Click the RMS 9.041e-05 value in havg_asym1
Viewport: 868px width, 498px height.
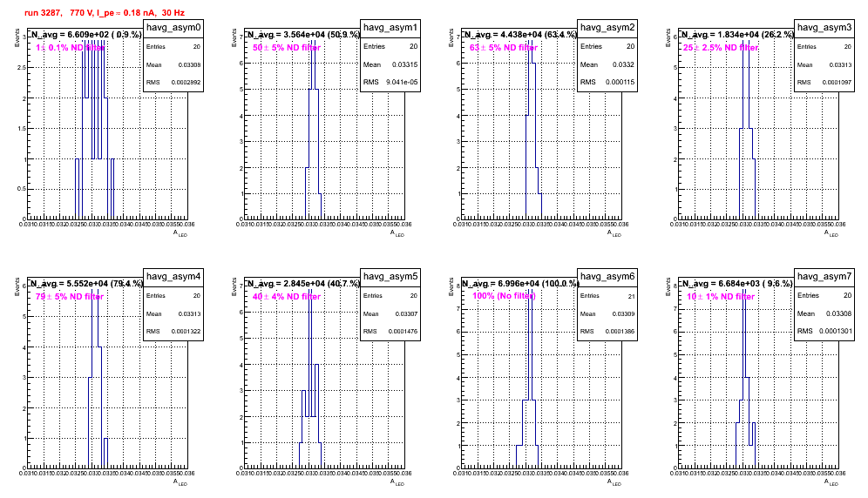(402, 83)
